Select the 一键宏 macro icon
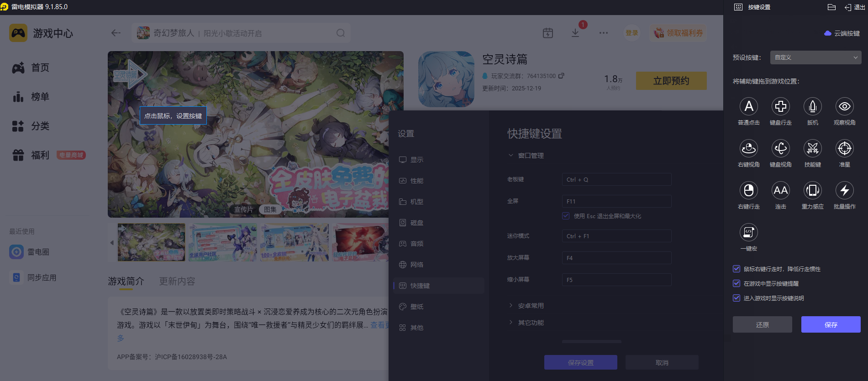This screenshot has width=868, height=381. 749,232
